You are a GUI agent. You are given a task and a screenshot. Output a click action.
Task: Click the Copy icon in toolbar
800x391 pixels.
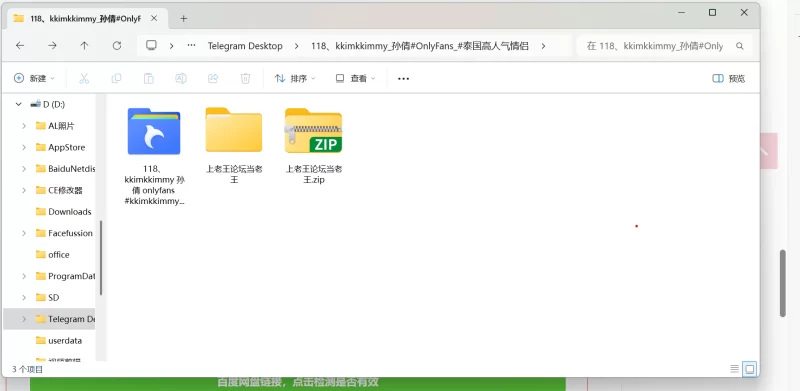116,78
